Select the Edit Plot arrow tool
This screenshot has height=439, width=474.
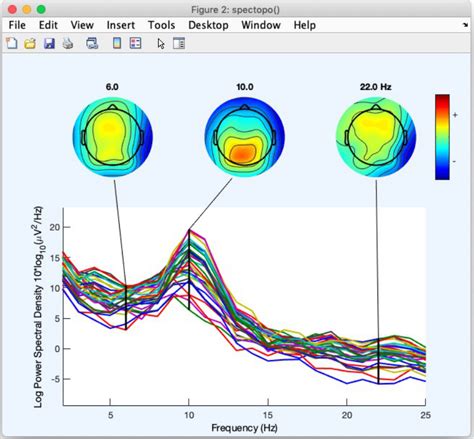[x=161, y=44]
